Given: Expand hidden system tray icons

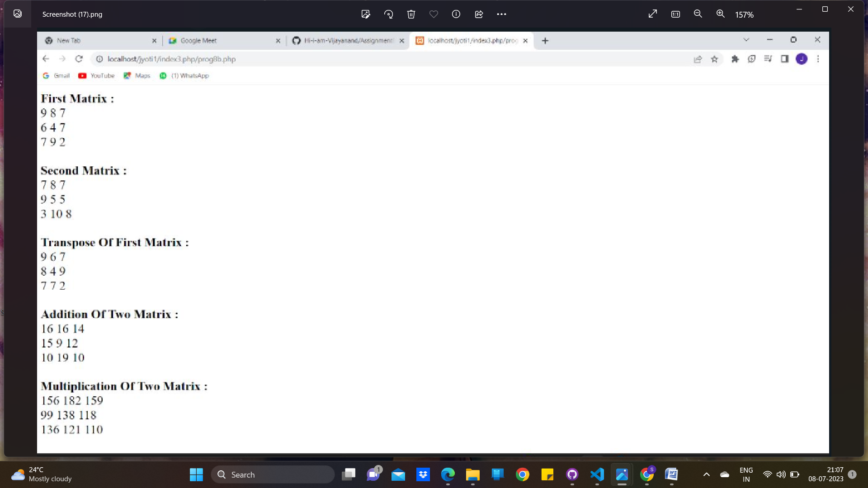Looking at the screenshot, I should point(706,474).
